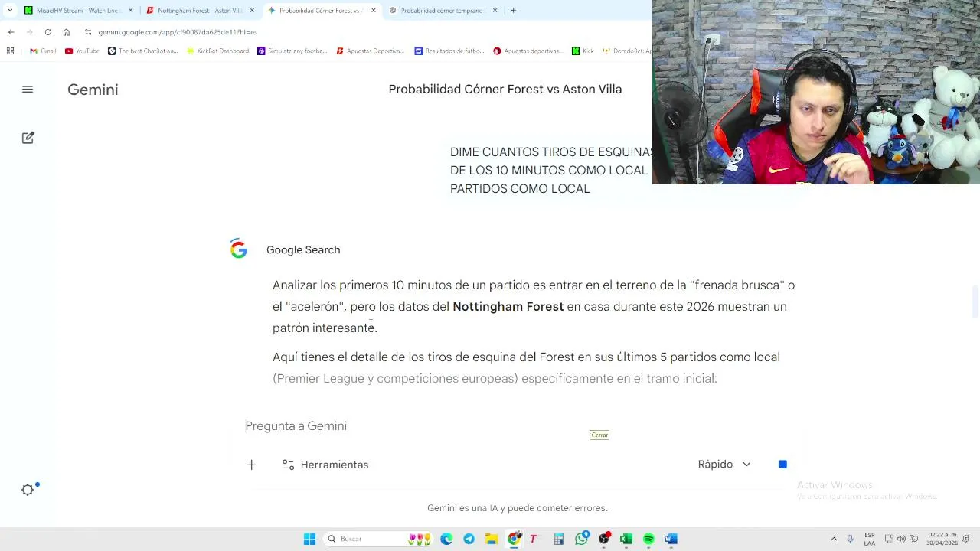Open OBS Studio from the taskbar
The width and height of the screenshot is (980, 551).
coord(605,539)
